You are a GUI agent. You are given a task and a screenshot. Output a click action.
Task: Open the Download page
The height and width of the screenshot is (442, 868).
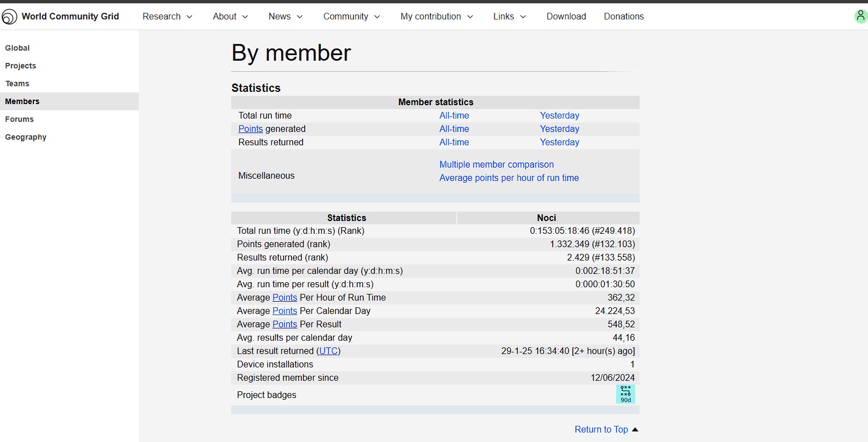pyautogui.click(x=566, y=17)
